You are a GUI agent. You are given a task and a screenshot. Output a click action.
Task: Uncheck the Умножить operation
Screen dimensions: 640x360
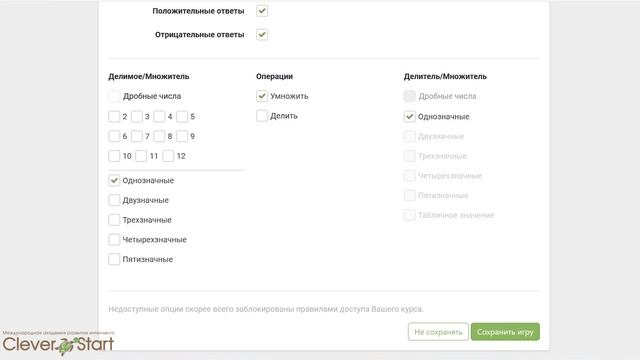point(262,96)
